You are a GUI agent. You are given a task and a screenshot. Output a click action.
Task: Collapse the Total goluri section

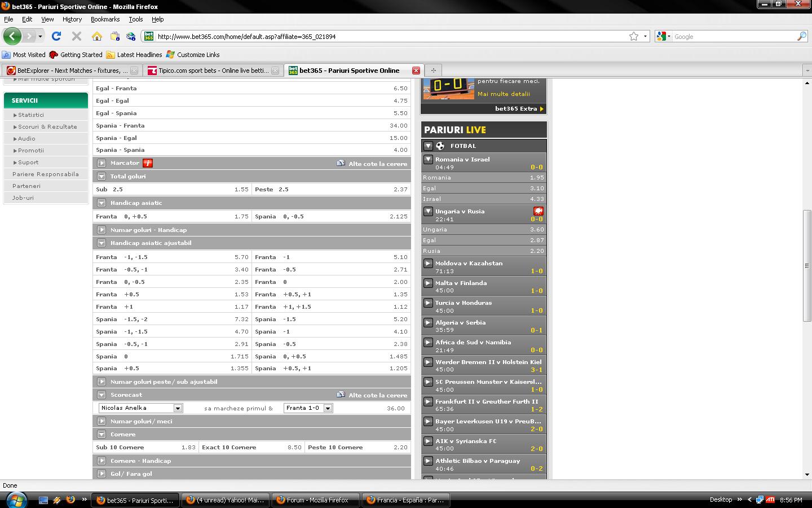[101, 176]
